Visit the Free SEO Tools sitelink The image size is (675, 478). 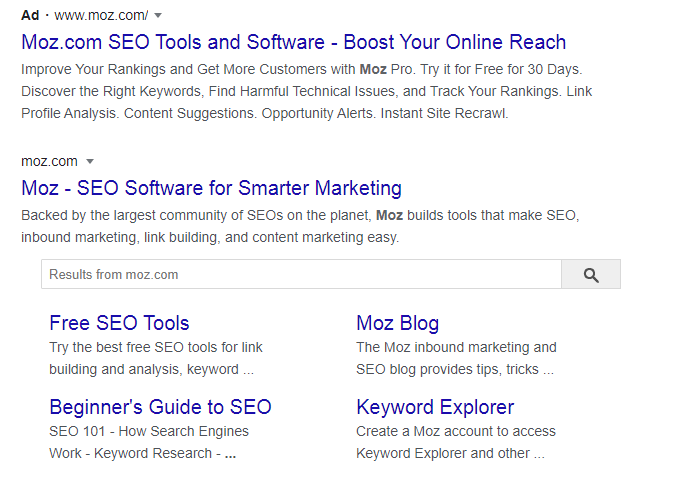[x=119, y=323]
